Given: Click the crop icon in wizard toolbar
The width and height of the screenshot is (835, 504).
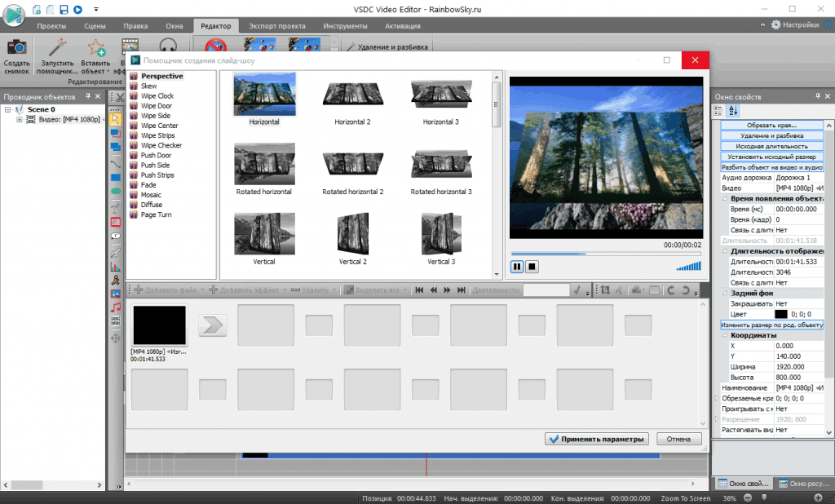Looking at the screenshot, I should point(605,290).
